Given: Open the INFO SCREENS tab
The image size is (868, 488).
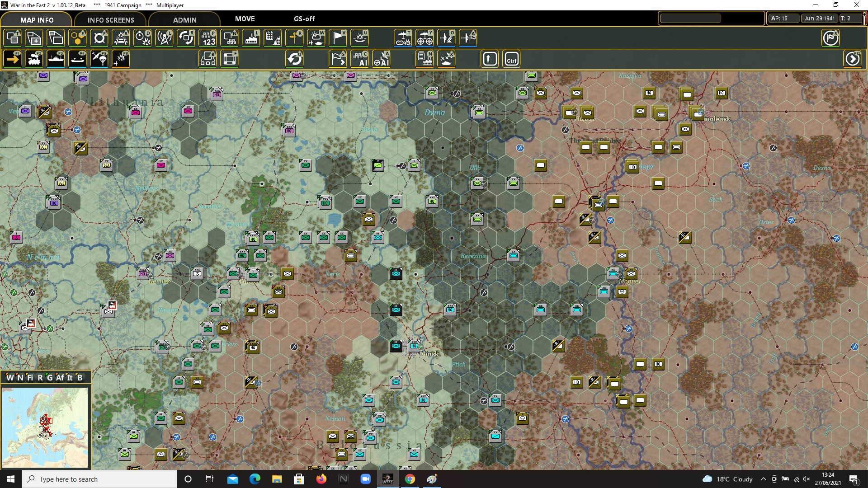Looking at the screenshot, I should [x=111, y=20].
